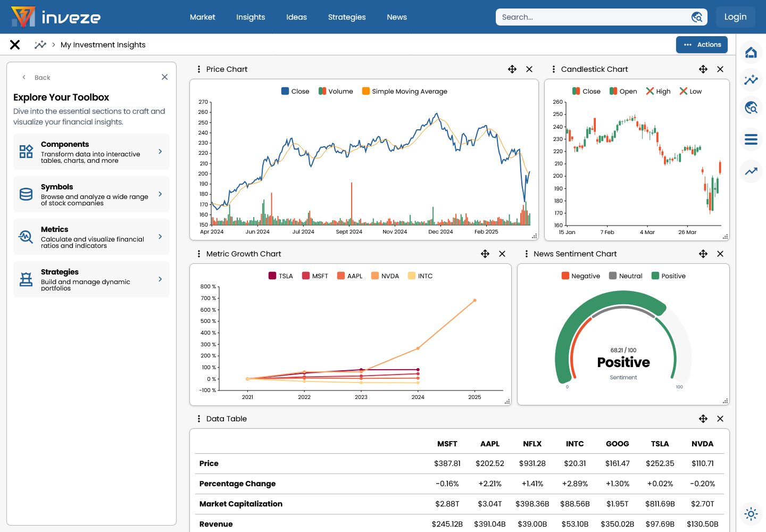Remove the Candlestick Chart widget
Image resolution: width=766 pixels, height=532 pixels.
pos(720,69)
